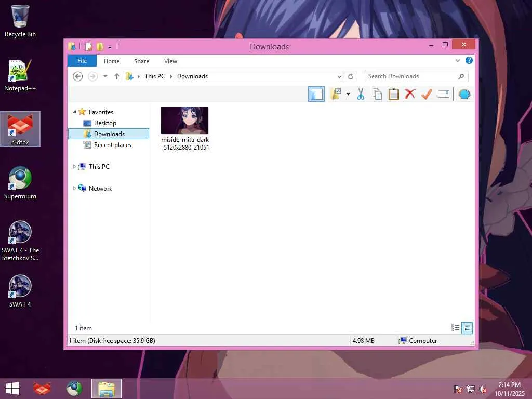532x399 pixels.
Task: Click the miside-mita-dark file name
Action: [x=185, y=143]
